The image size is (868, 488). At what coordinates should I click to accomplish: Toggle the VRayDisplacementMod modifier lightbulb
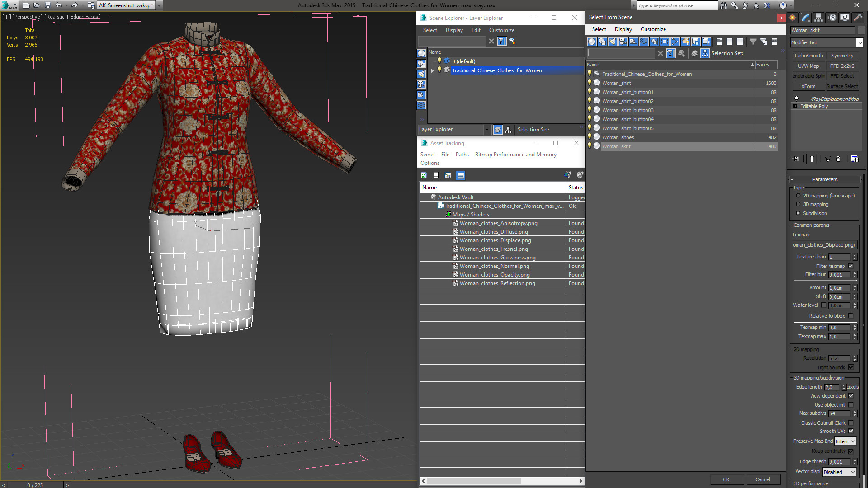[797, 99]
